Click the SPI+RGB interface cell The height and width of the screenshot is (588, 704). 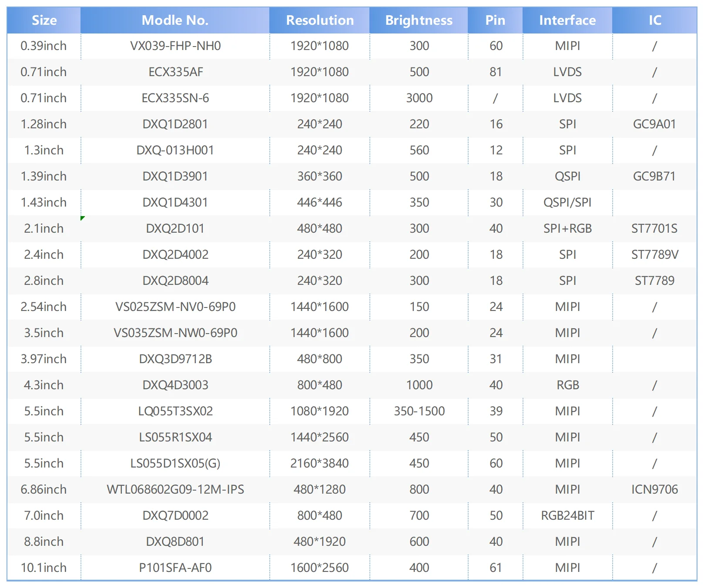567,229
